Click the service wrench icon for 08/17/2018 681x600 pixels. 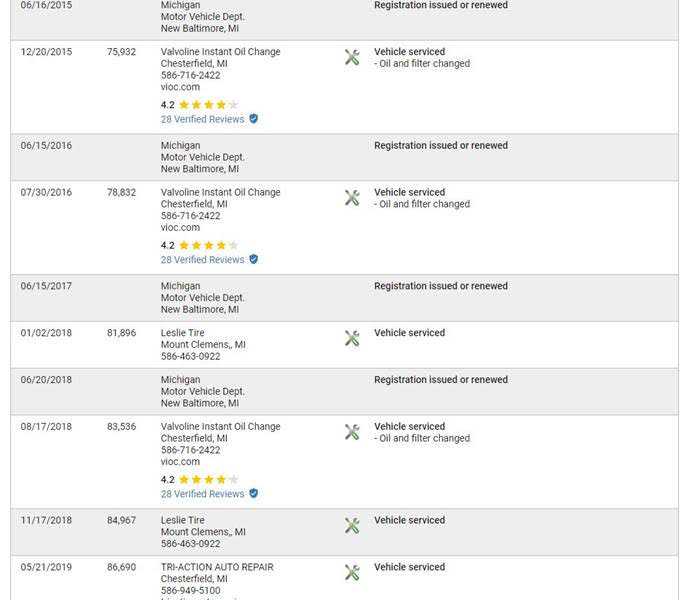pos(352,432)
